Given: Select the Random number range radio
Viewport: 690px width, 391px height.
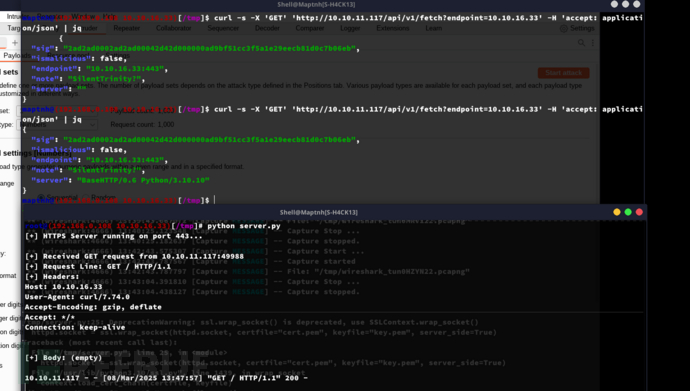Looking at the screenshot, I should click(x=86, y=197).
